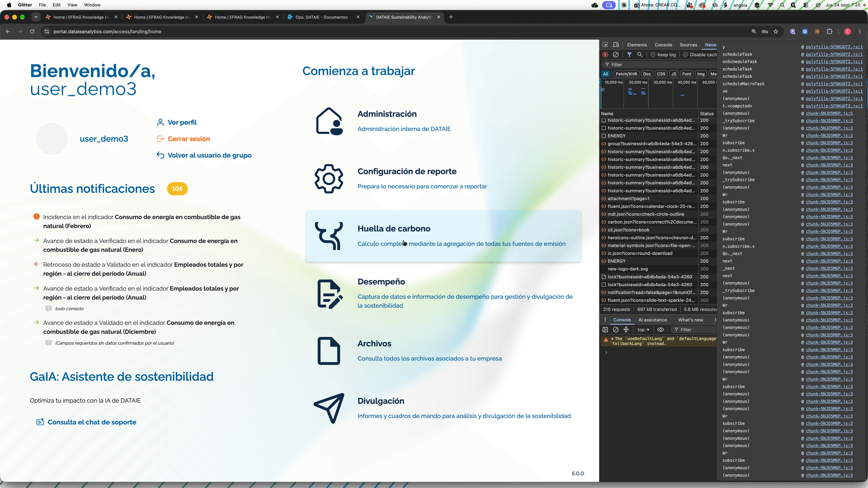Open the Huella de carbono icon
The height and width of the screenshot is (488, 868).
[329, 236]
